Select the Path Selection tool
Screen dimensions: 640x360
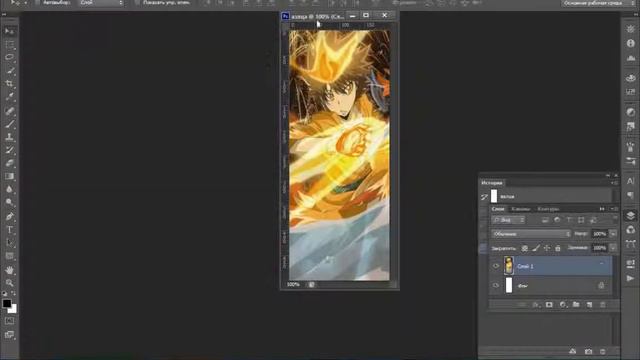9,243
